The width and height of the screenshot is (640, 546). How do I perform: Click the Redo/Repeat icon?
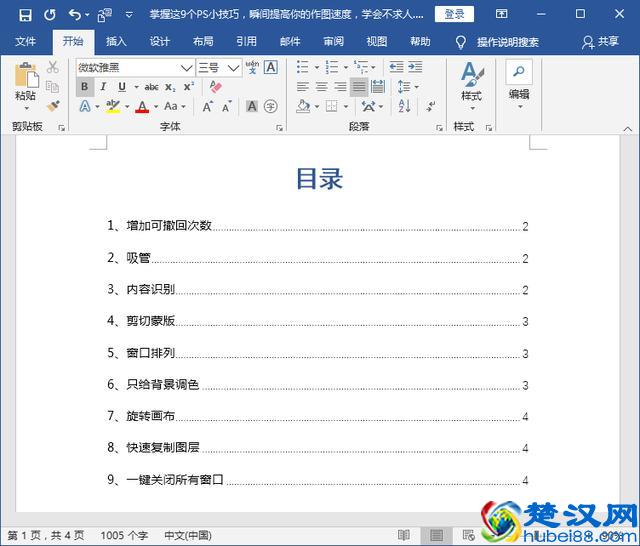(50, 15)
